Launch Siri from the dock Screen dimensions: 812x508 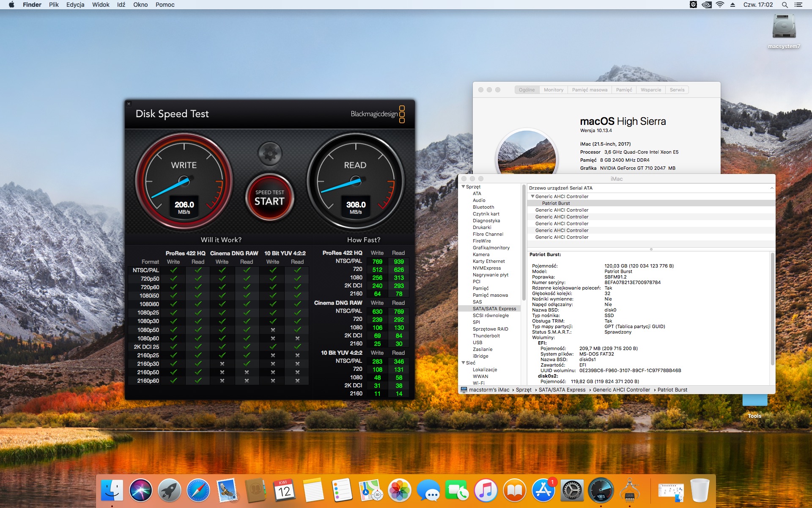point(141,491)
